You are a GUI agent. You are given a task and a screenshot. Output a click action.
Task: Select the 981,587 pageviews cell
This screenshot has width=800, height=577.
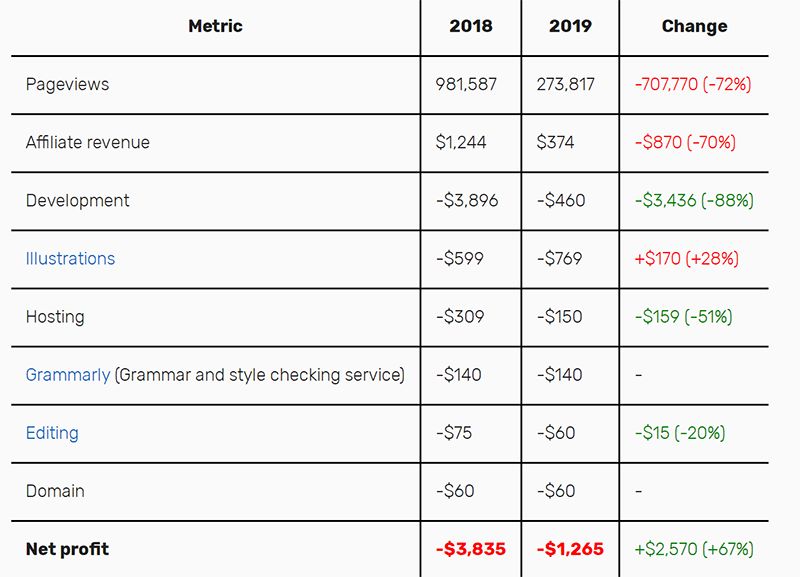coord(466,85)
